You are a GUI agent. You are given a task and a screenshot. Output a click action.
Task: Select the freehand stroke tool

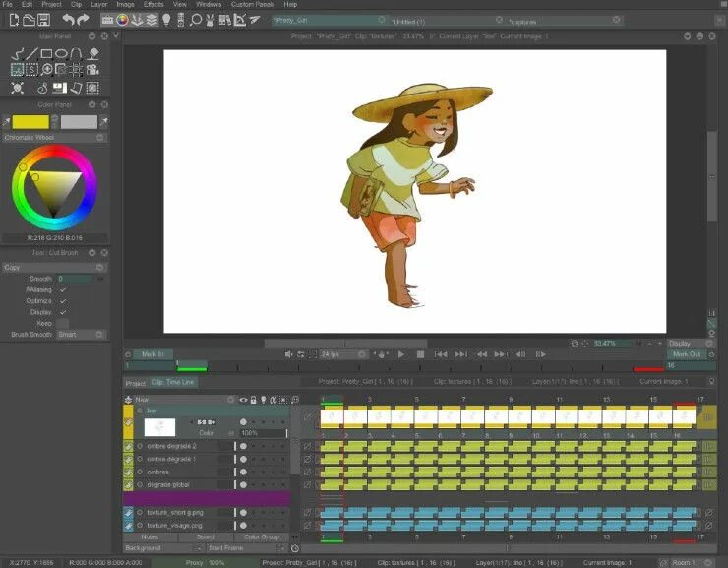[17, 54]
